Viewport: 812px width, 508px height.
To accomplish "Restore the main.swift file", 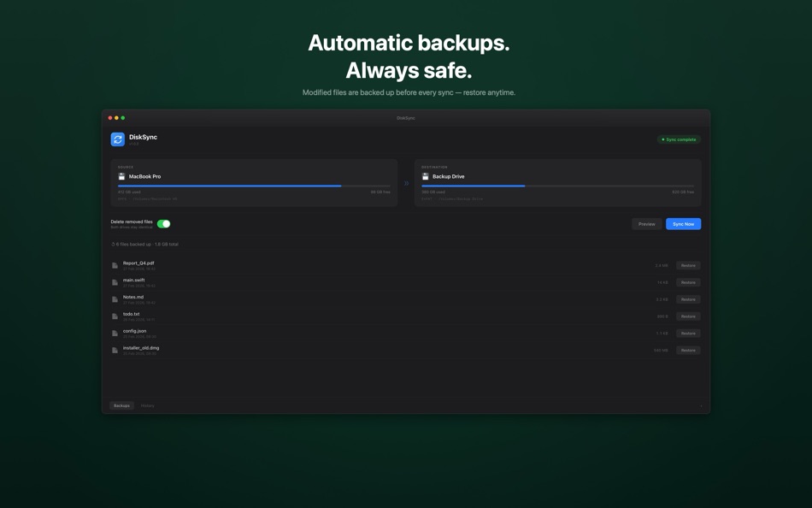I will click(688, 282).
